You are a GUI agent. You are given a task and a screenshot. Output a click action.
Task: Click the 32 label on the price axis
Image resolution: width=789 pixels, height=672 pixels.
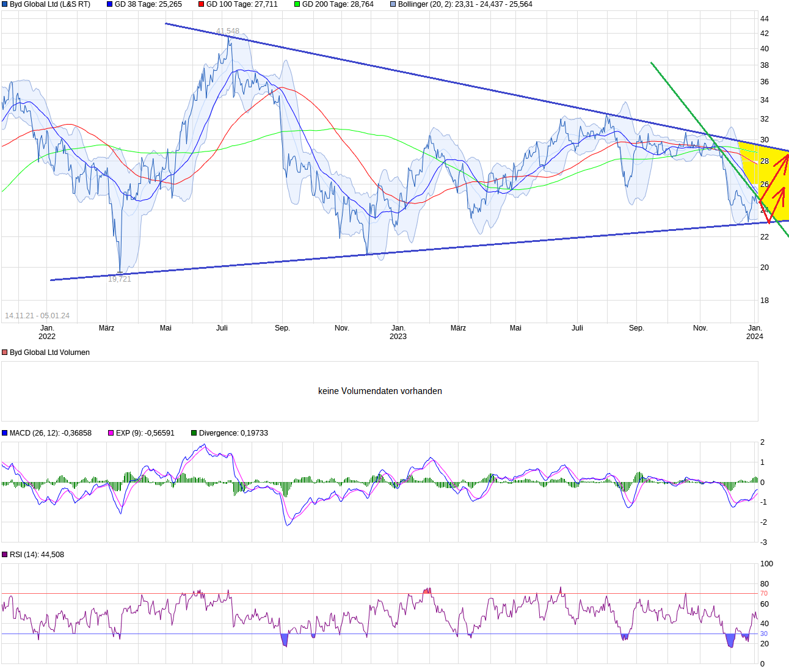(765, 119)
